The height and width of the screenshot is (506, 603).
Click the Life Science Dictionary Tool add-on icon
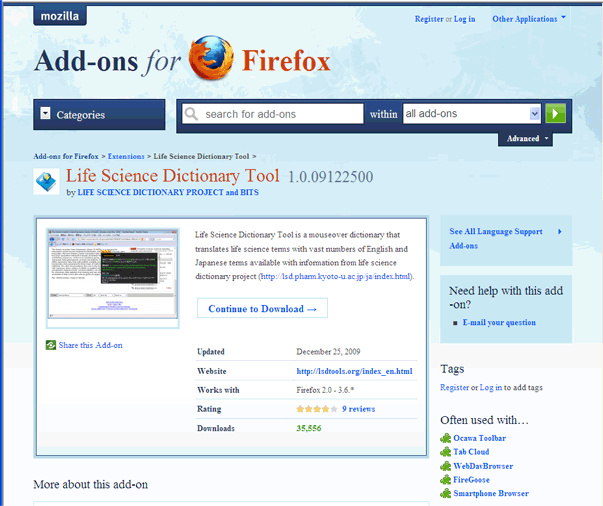(x=47, y=182)
